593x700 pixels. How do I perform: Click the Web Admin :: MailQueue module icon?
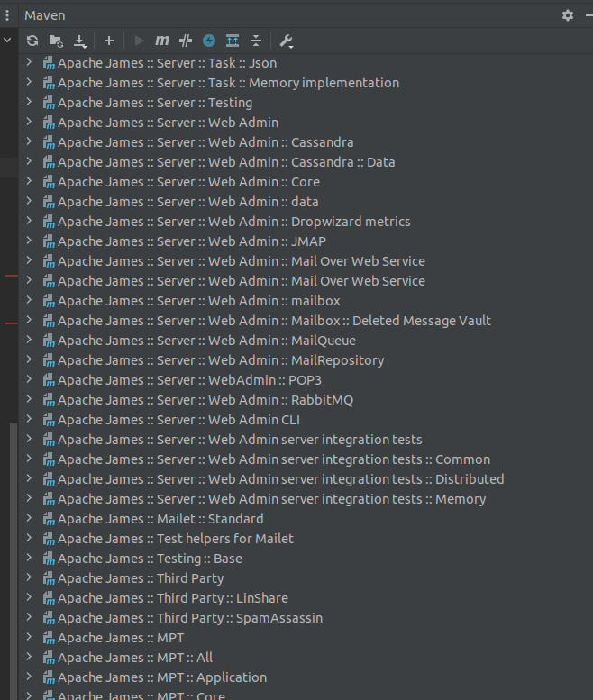coord(49,341)
